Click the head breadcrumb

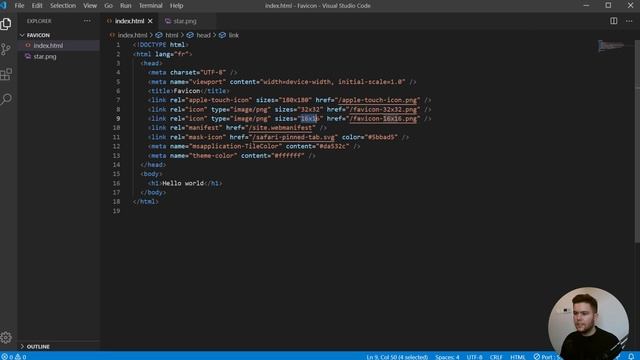[x=203, y=36]
